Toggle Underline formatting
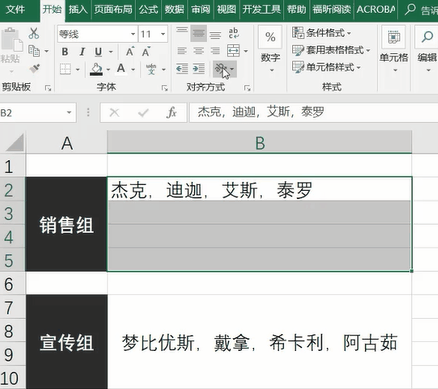This screenshot has width=438, height=389. coord(98,52)
